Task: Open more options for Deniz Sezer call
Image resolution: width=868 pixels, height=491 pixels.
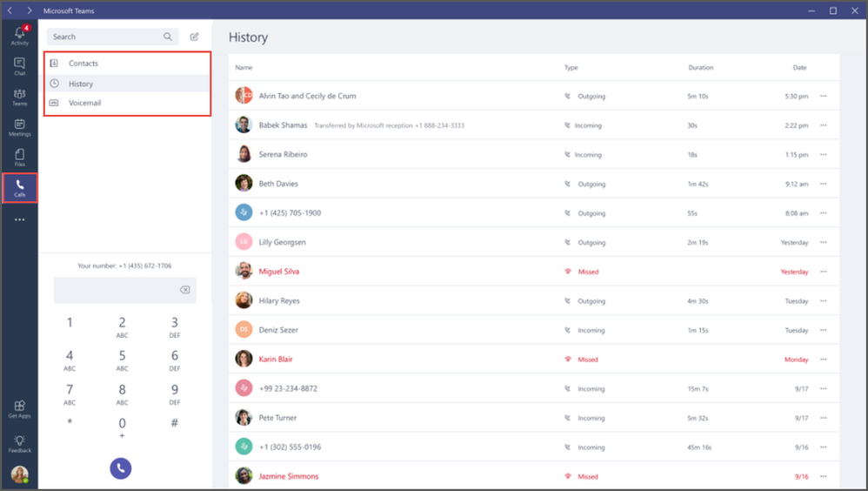Action: (823, 330)
